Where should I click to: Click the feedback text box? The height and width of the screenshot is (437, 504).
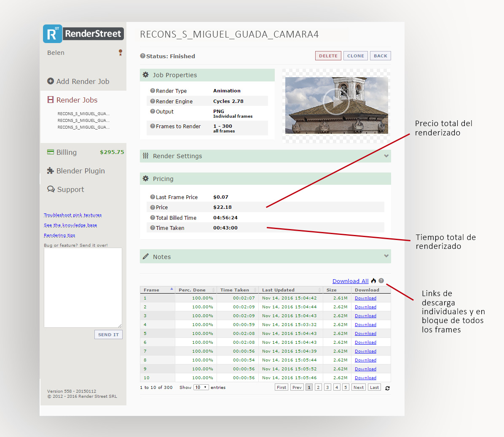(x=83, y=288)
